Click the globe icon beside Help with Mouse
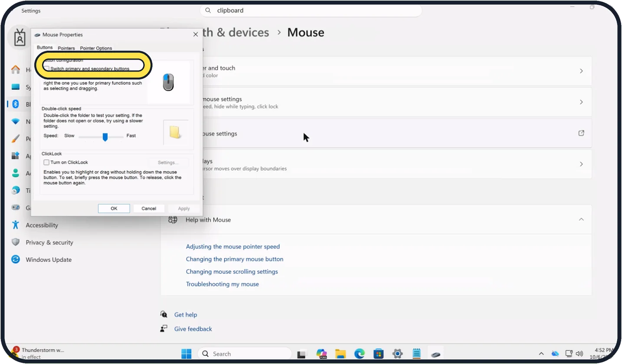Viewport: 622px width, 364px height. click(173, 220)
